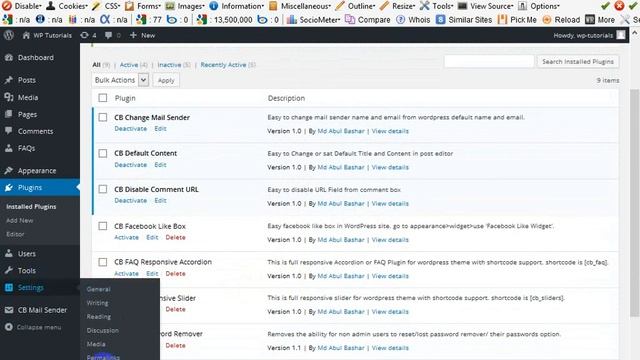The height and width of the screenshot is (360, 640).
Task: Open the comments bubble in admin bar
Action: point(108,36)
